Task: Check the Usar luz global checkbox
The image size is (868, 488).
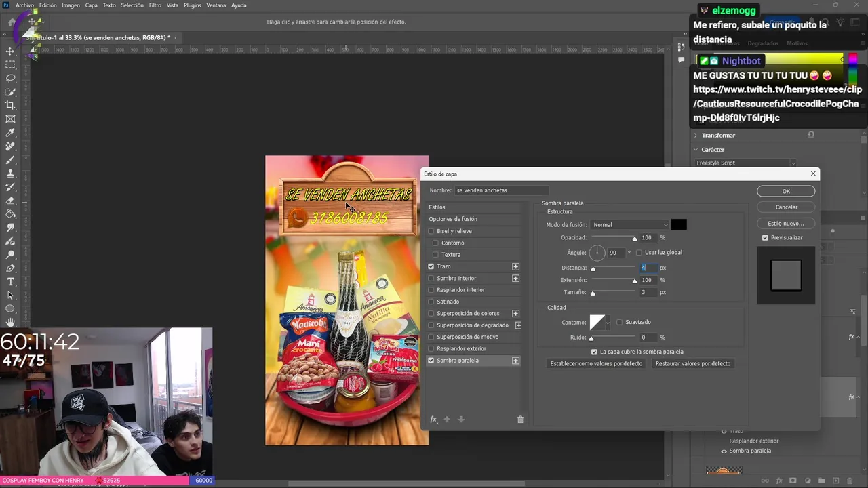Action: click(x=639, y=253)
